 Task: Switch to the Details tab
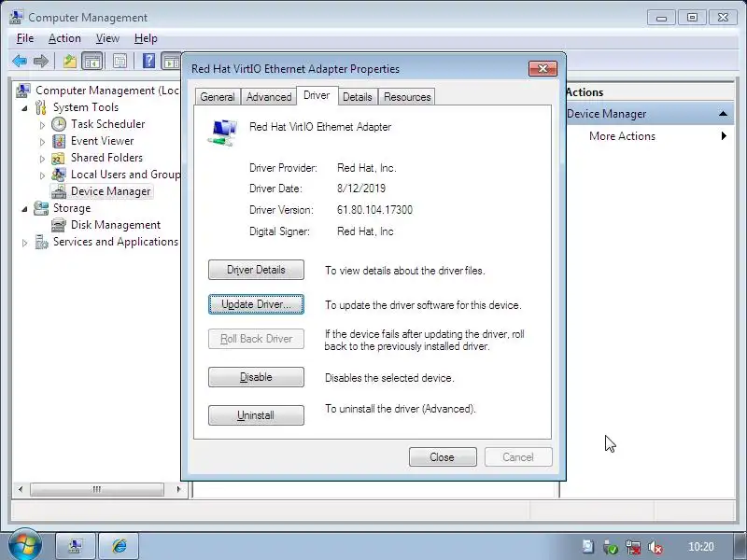pyautogui.click(x=358, y=97)
